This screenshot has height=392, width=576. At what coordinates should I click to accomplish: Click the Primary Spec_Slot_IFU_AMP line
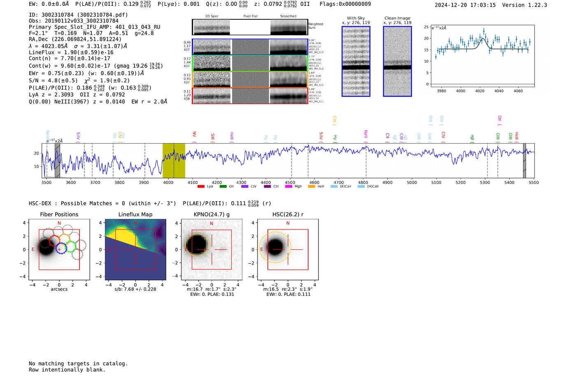click(x=94, y=27)
